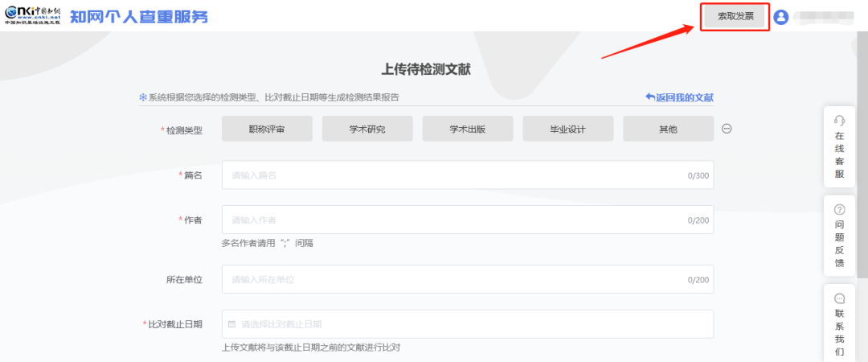
Task: Click the 检测类型 field label
Action: point(184,131)
